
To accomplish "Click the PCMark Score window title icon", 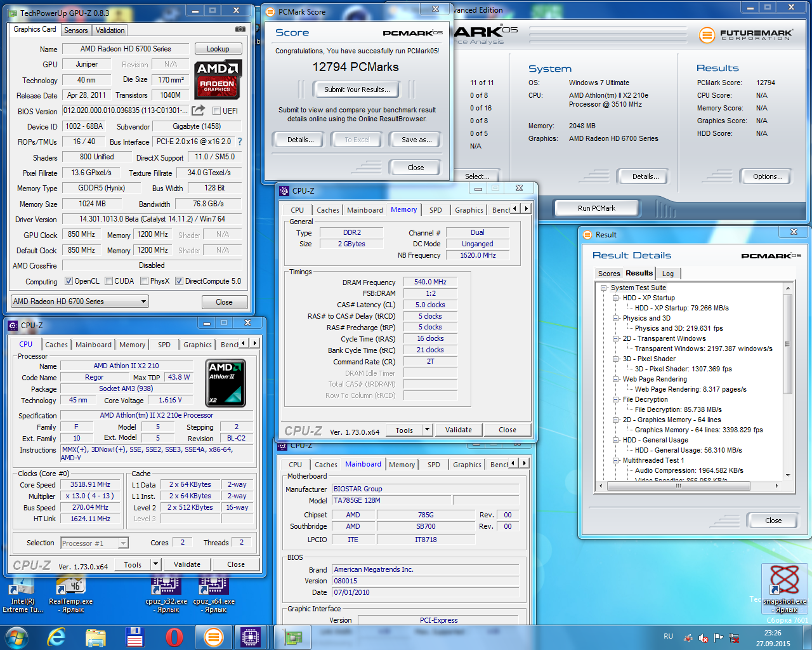I will pos(270,11).
